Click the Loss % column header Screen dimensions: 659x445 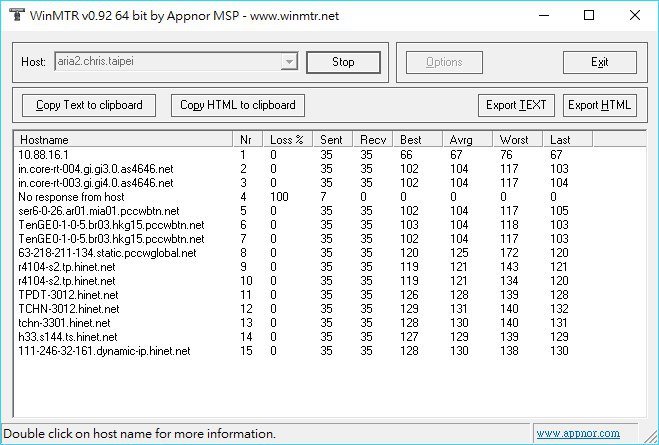click(x=288, y=140)
